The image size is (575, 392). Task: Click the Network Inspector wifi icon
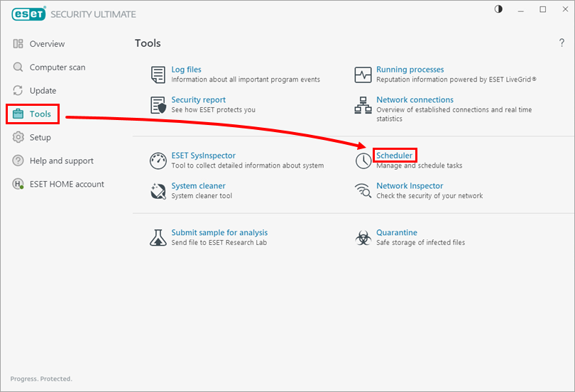(x=363, y=191)
